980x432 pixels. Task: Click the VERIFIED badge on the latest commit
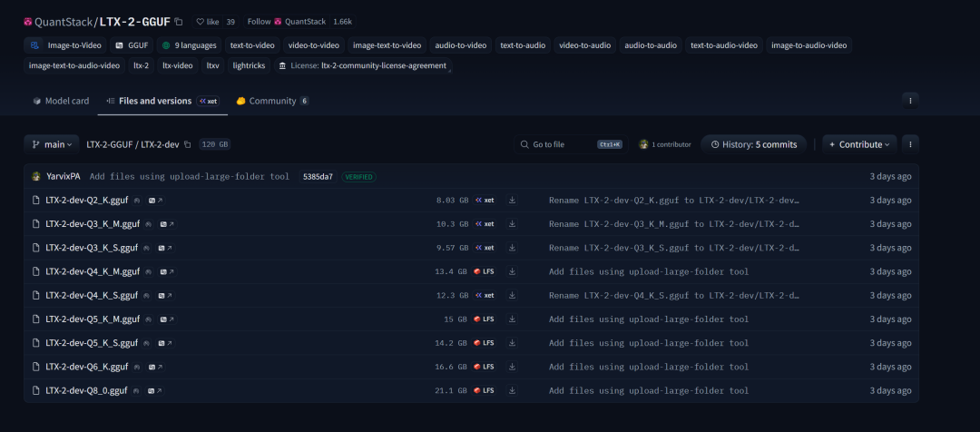(x=358, y=177)
